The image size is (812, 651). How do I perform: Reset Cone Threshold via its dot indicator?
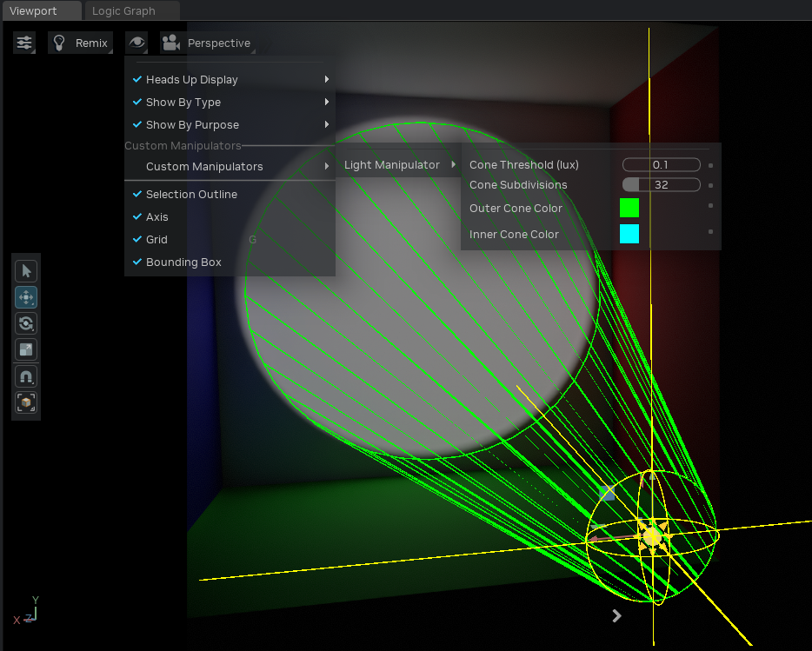[x=710, y=165]
